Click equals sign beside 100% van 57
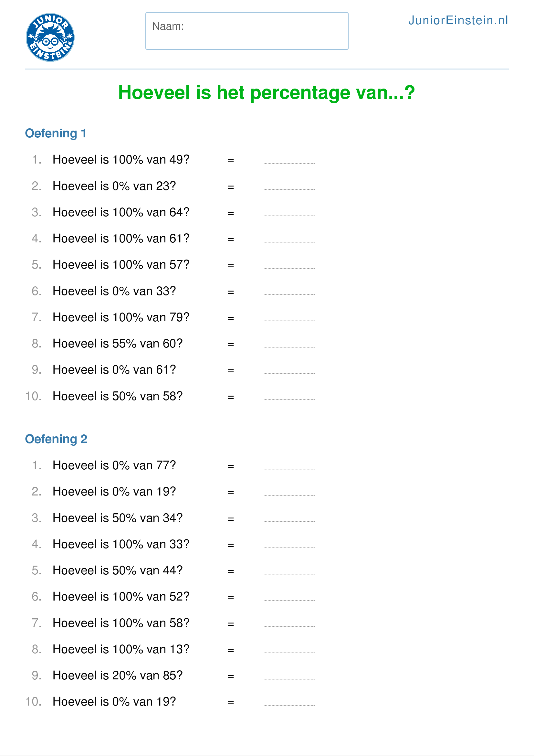The height and width of the screenshot is (756, 534). click(231, 265)
